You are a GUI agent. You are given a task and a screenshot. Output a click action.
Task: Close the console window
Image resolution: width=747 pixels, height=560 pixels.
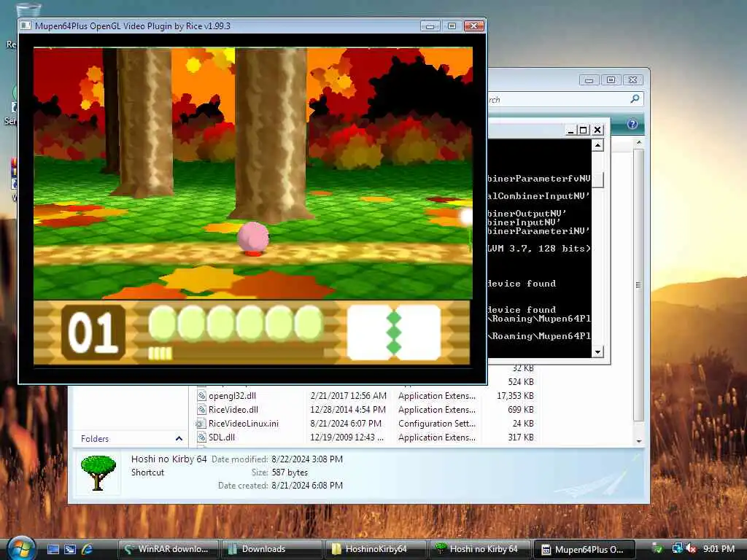[597, 130]
